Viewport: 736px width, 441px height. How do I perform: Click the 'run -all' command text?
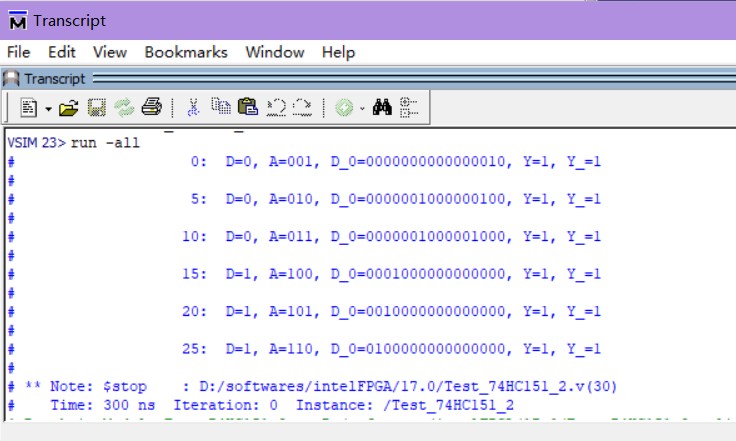tap(105, 143)
